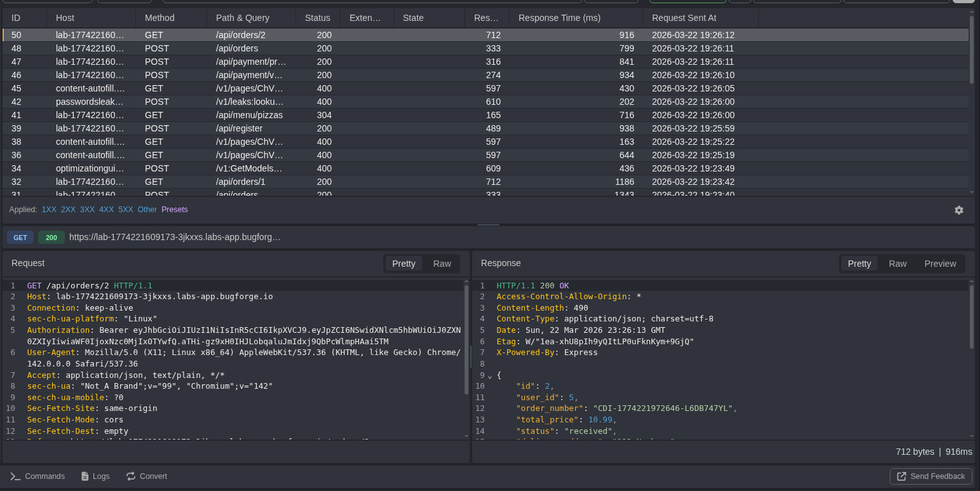The image size is (980, 491).
Task: Click the Send Feedback external-link icon
Action: click(x=901, y=476)
